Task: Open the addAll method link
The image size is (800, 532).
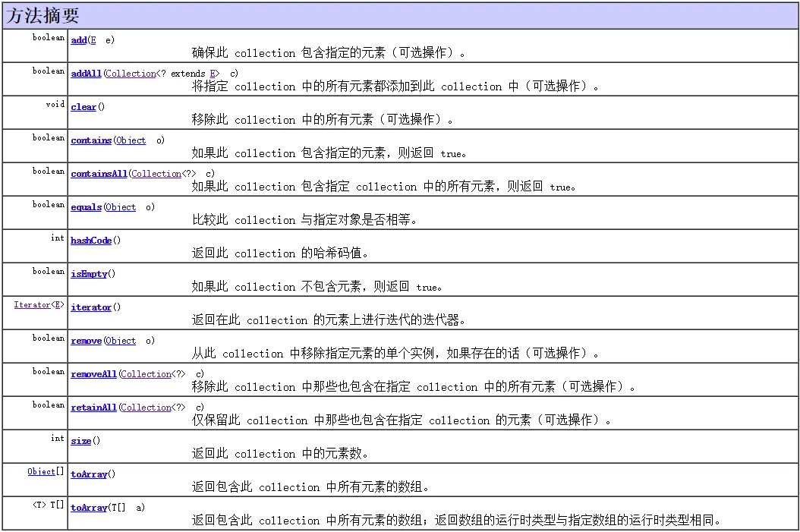Action: 87,74
